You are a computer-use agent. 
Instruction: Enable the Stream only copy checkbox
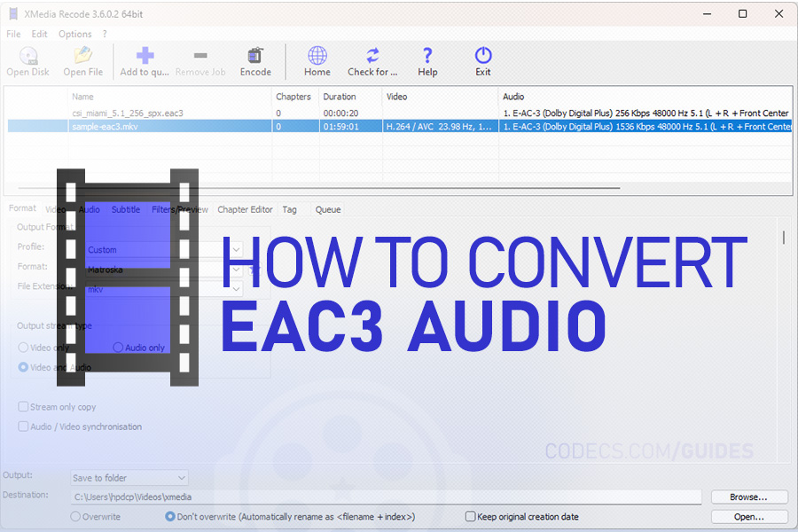coord(23,407)
